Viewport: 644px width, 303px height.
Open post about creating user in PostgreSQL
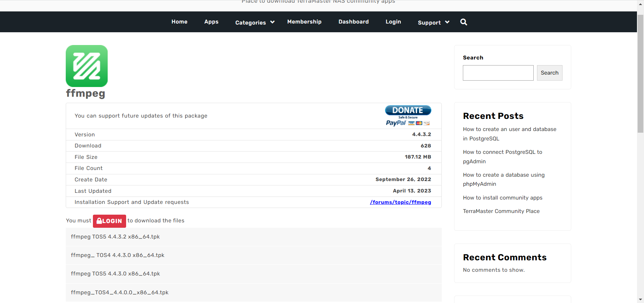509,134
